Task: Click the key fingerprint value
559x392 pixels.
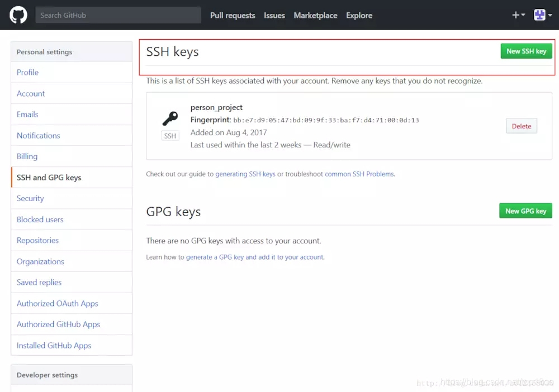Action: (x=326, y=121)
